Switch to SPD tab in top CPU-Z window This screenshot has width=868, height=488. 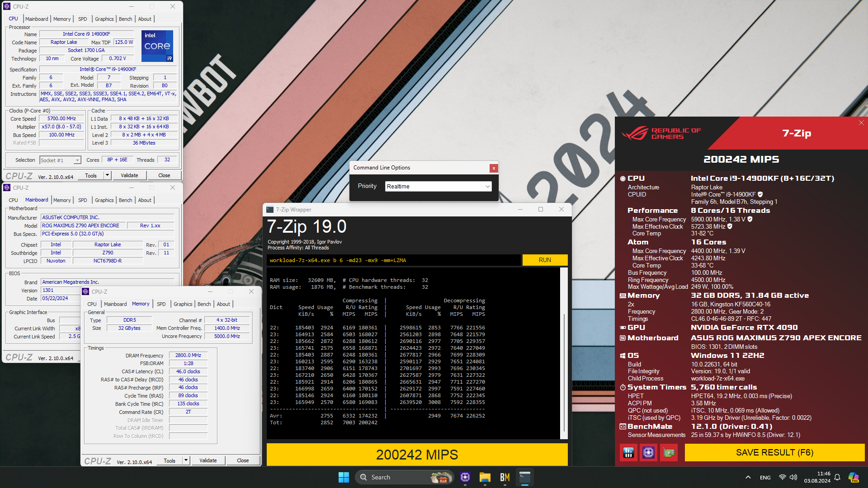pos(82,19)
